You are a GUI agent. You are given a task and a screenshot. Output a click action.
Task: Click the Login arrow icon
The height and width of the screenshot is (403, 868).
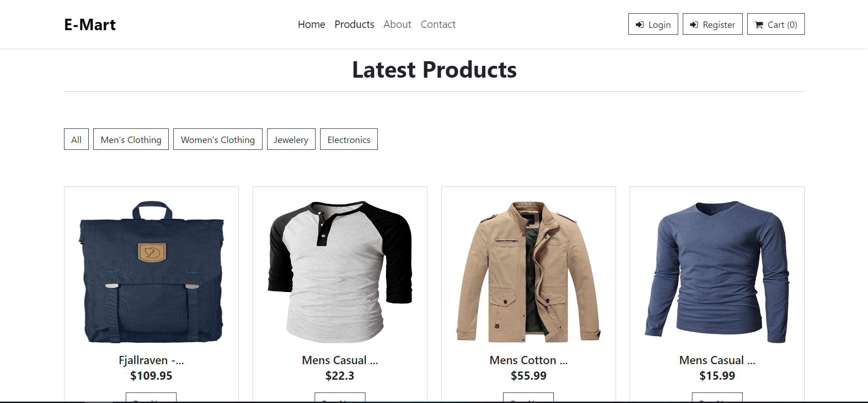(x=640, y=25)
